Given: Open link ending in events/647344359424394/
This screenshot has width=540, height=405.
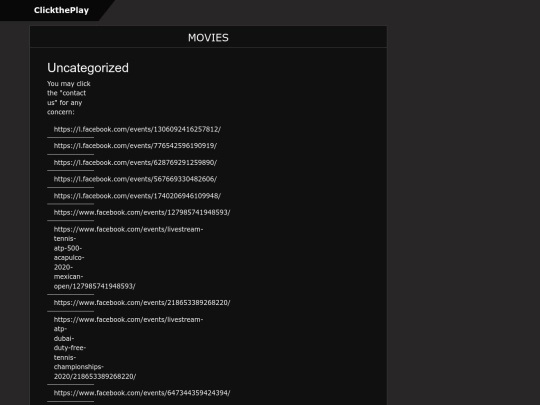Looking at the screenshot, I should [142, 393].
